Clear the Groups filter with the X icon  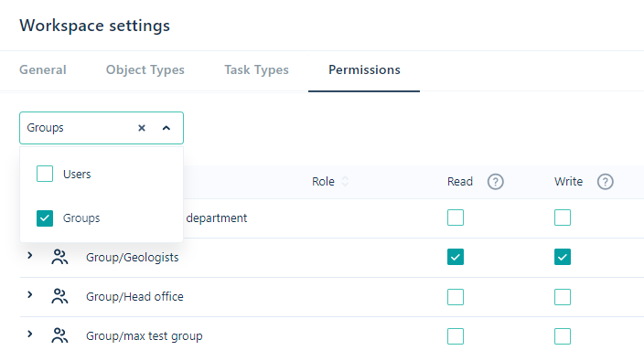pos(142,128)
